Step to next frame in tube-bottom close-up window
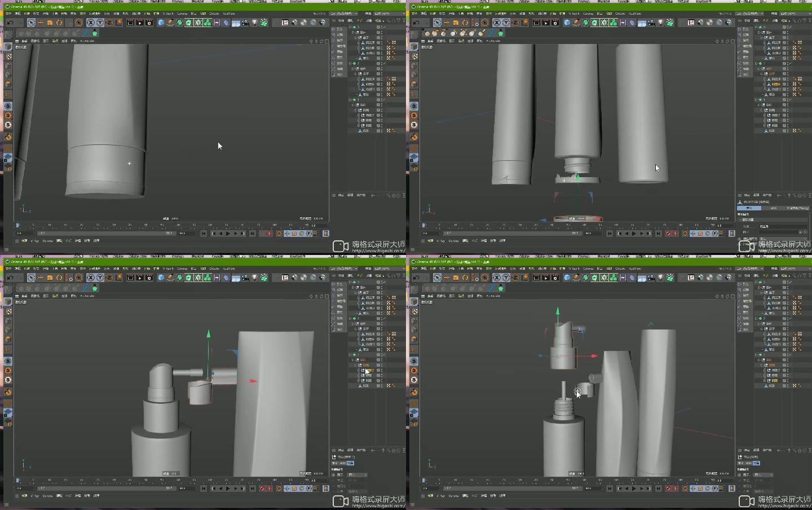The image size is (812, 510). point(235,234)
